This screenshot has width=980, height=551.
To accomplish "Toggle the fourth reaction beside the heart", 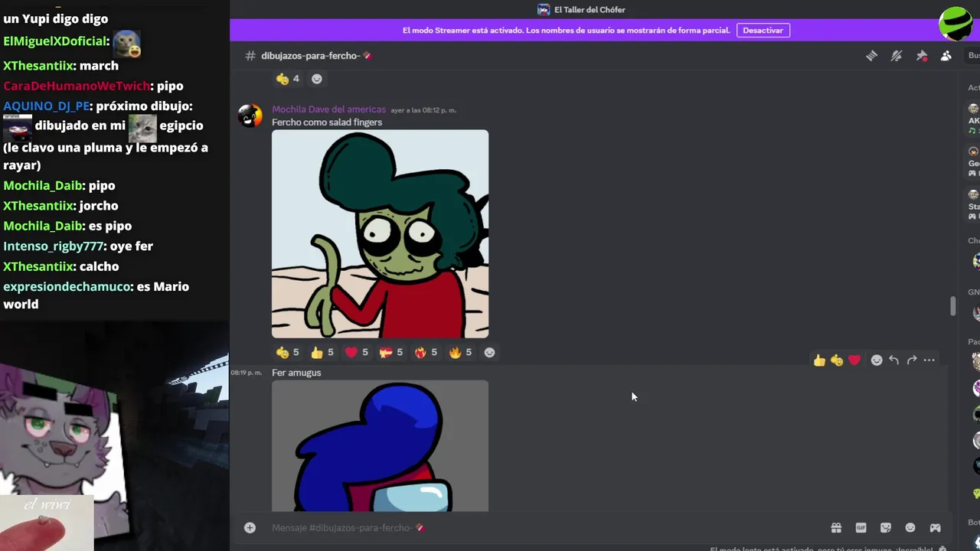I will [391, 353].
